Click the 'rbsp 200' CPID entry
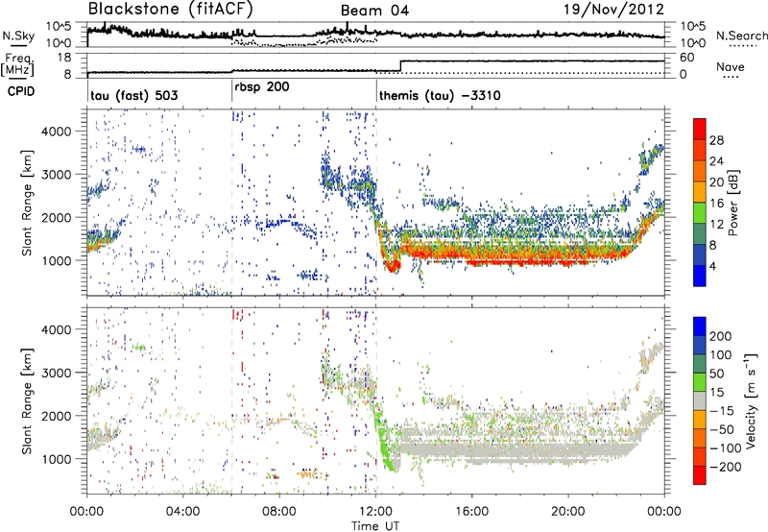The width and height of the screenshot is (768, 532). (262, 87)
